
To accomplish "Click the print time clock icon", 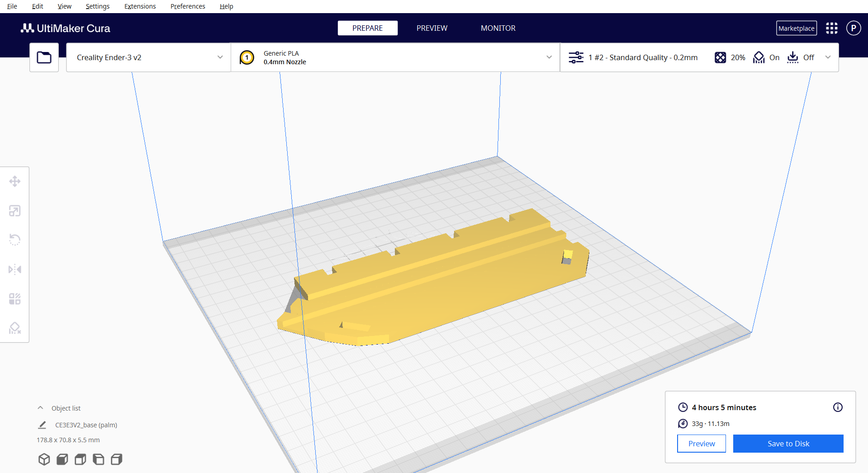I will pos(683,407).
